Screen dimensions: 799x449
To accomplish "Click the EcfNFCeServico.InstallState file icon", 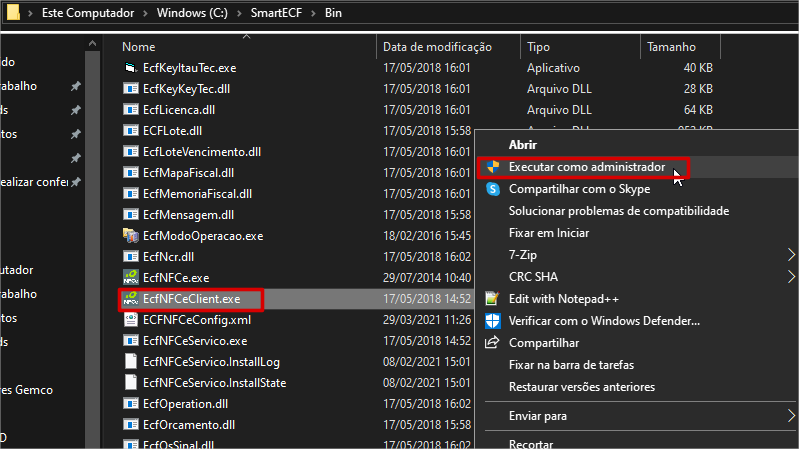I will [130, 382].
